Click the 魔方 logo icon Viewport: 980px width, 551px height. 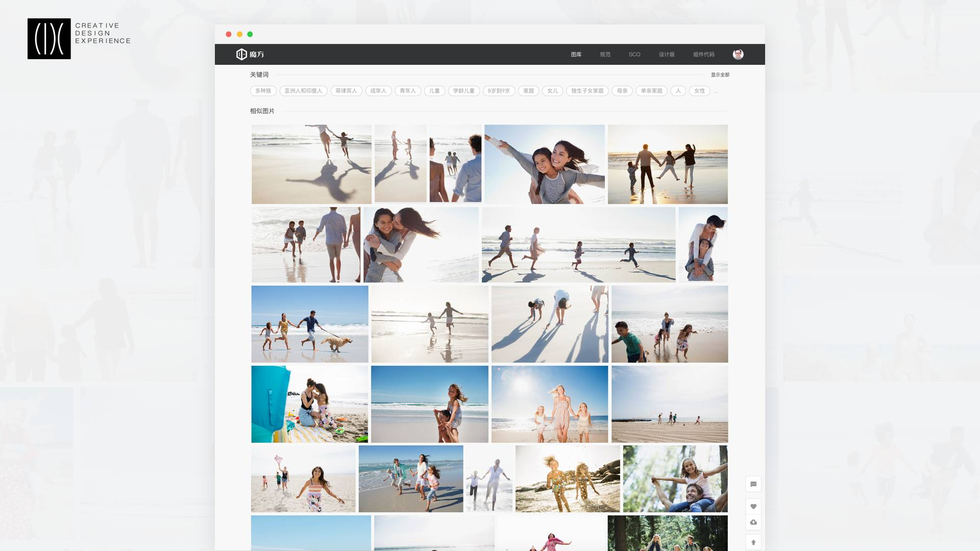click(x=241, y=54)
